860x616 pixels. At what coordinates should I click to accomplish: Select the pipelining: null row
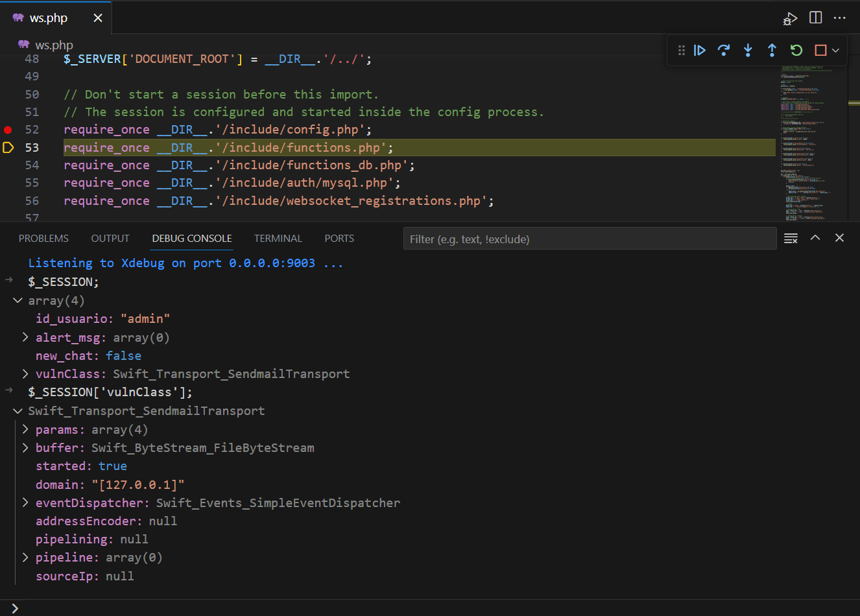(91, 539)
